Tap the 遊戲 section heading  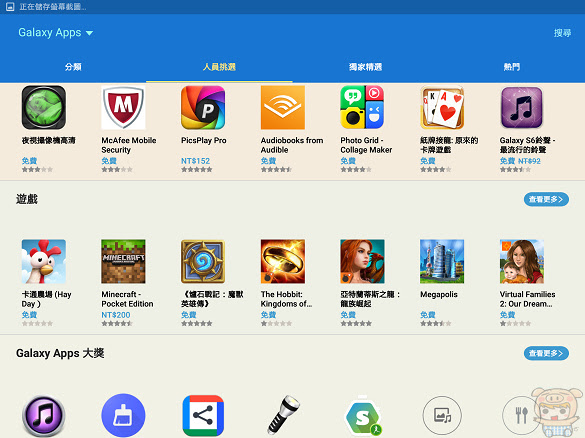[x=27, y=199]
